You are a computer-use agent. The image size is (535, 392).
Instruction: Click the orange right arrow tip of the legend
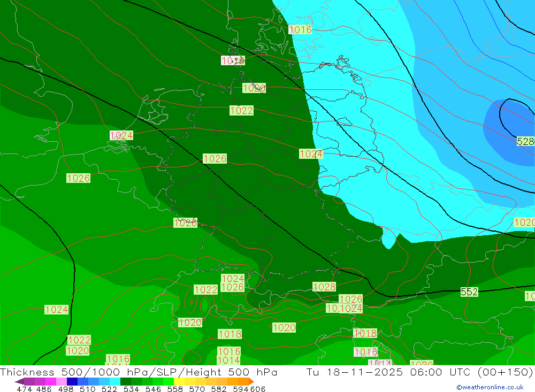click(251, 381)
